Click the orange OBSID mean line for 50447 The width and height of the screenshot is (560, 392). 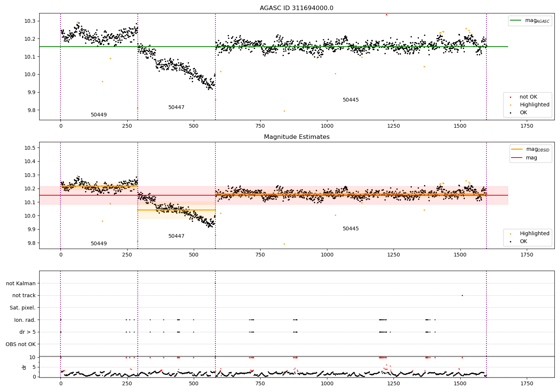tap(177, 210)
